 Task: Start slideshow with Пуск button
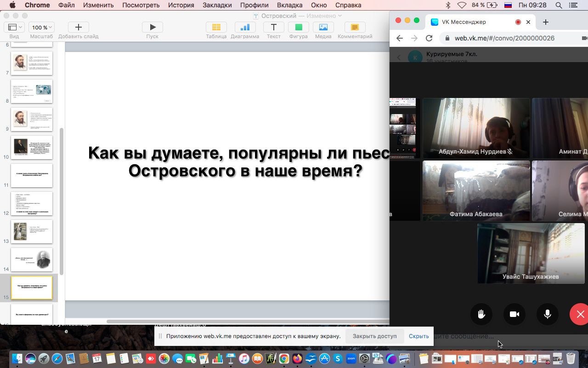(x=152, y=28)
